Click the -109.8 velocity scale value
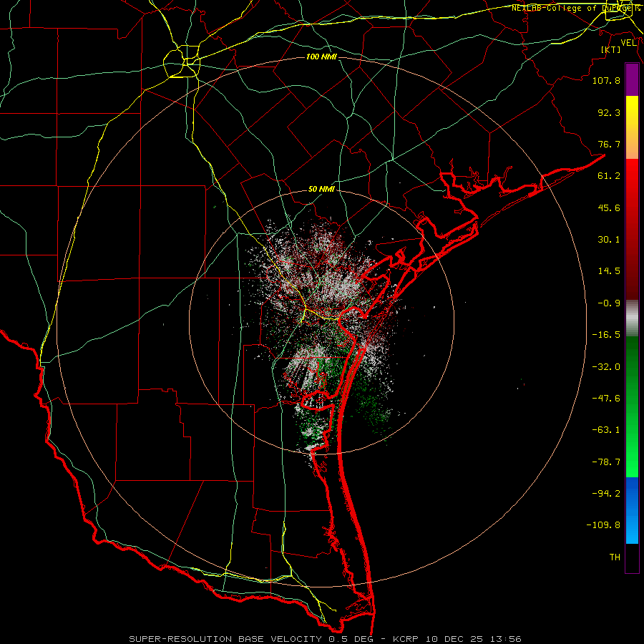The width and height of the screenshot is (644, 644). point(603,525)
